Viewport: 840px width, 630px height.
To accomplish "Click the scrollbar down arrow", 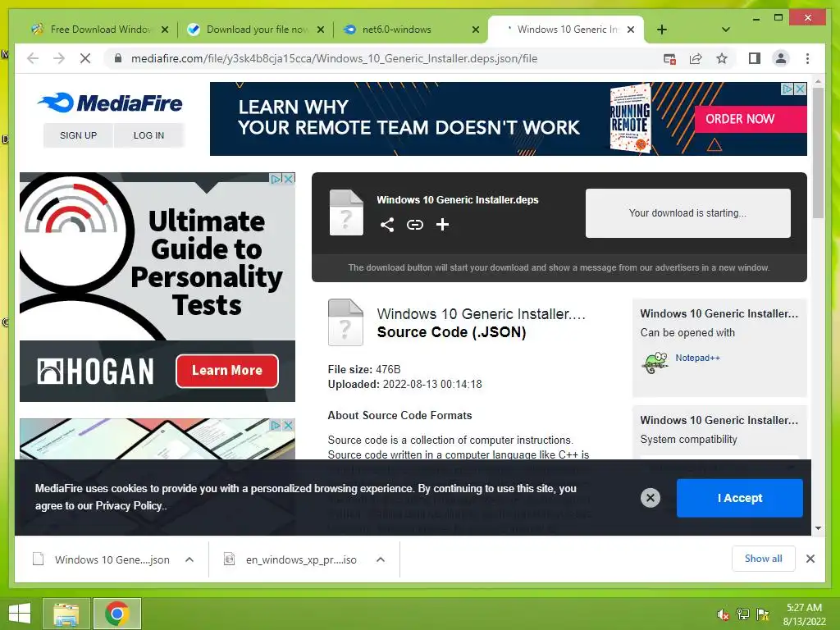I will 818,528.
